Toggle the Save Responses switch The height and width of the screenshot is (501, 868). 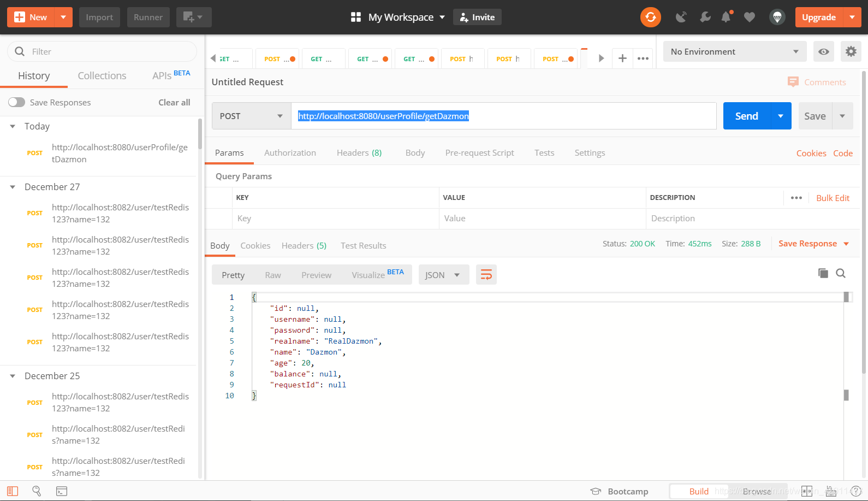(16, 102)
